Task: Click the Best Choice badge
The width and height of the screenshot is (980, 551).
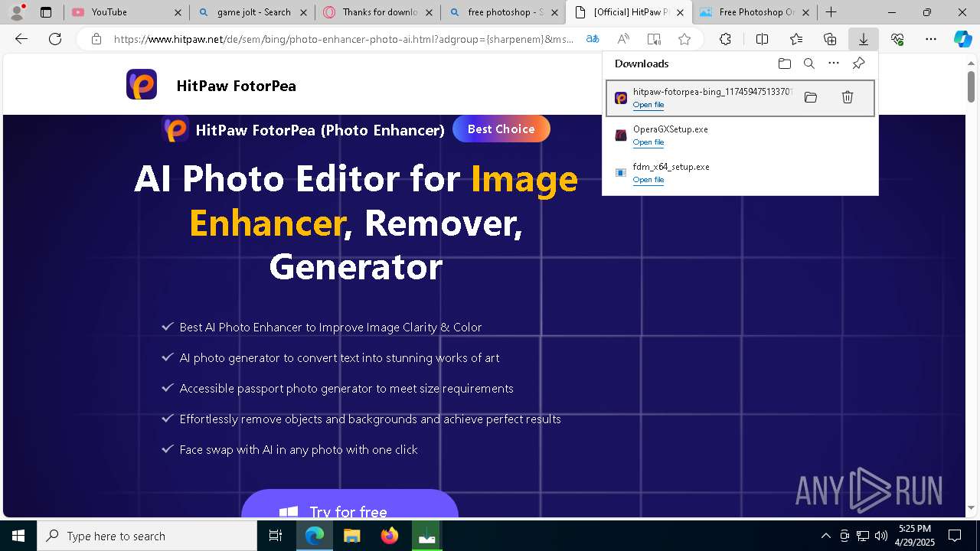Action: click(x=501, y=129)
